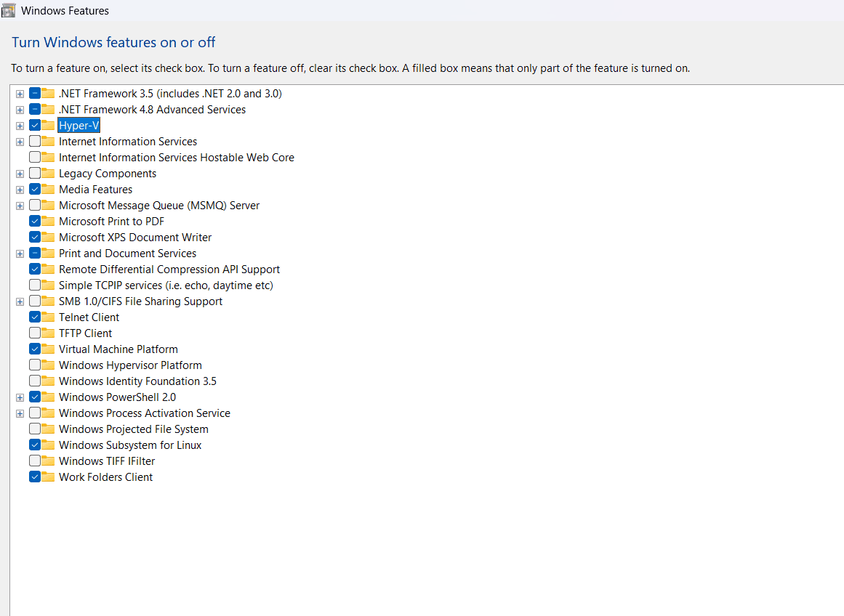Expand the Windows PowerShell 2.0 node
The width and height of the screenshot is (844, 616).
20,397
